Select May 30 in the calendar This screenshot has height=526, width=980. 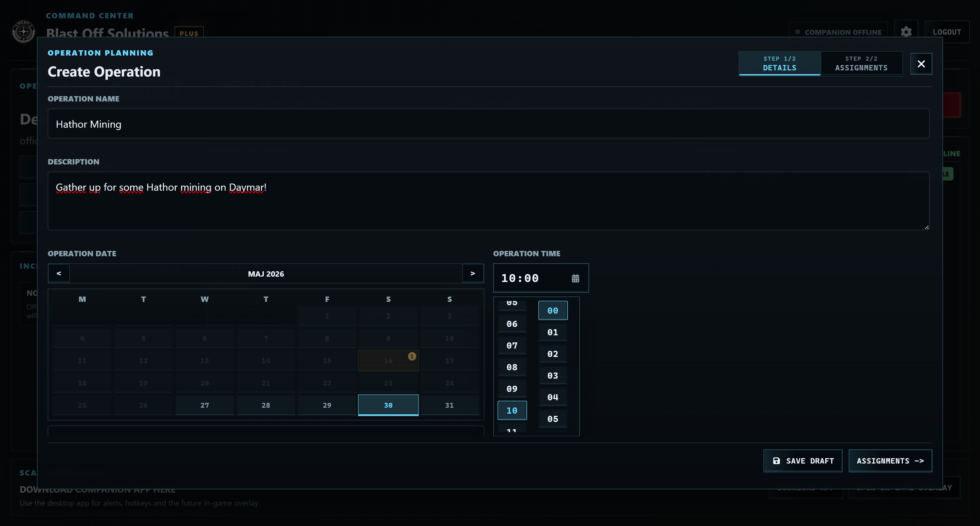point(388,405)
